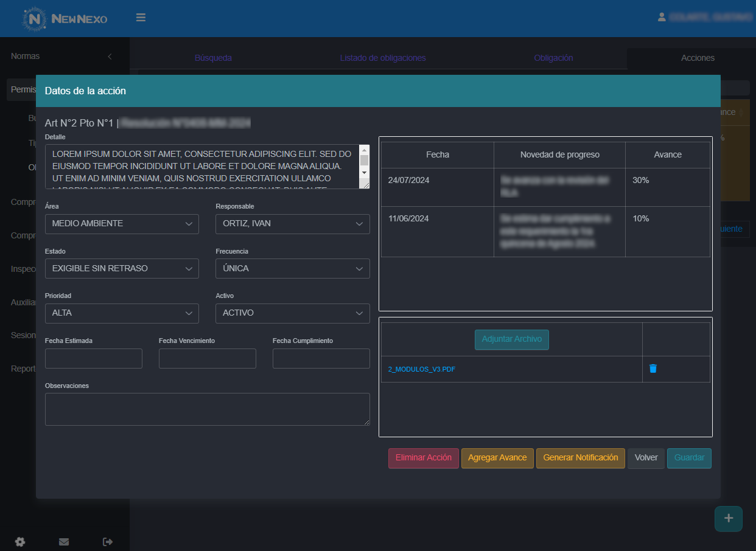
Task: Expand the Responsable dropdown
Action: pos(292,224)
